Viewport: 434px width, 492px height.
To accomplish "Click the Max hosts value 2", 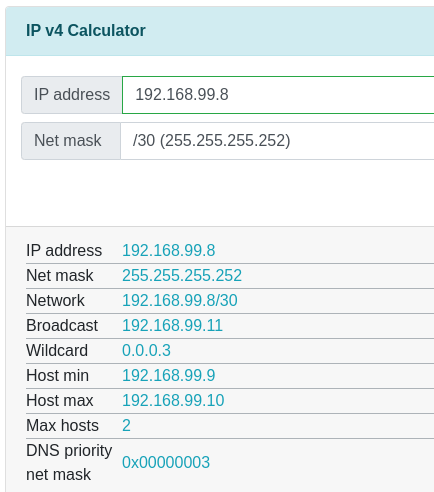I will click(126, 425).
